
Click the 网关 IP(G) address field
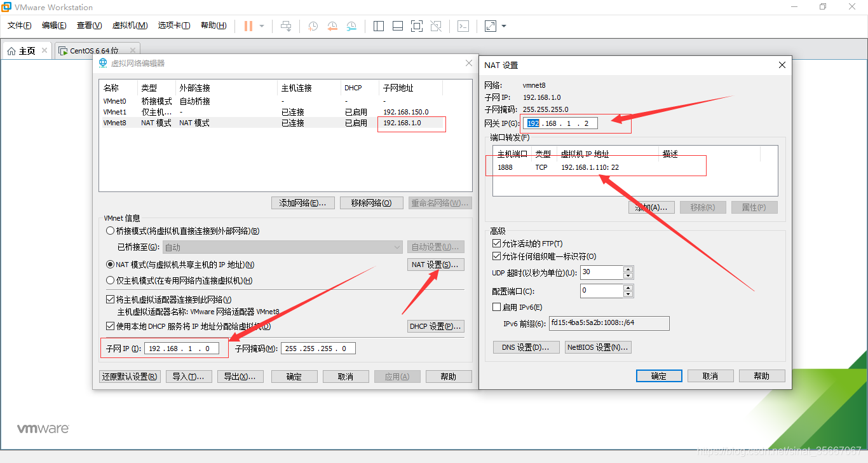point(560,123)
